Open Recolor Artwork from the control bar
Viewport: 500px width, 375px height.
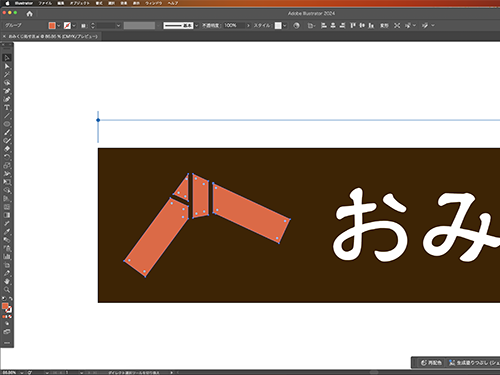click(x=296, y=26)
